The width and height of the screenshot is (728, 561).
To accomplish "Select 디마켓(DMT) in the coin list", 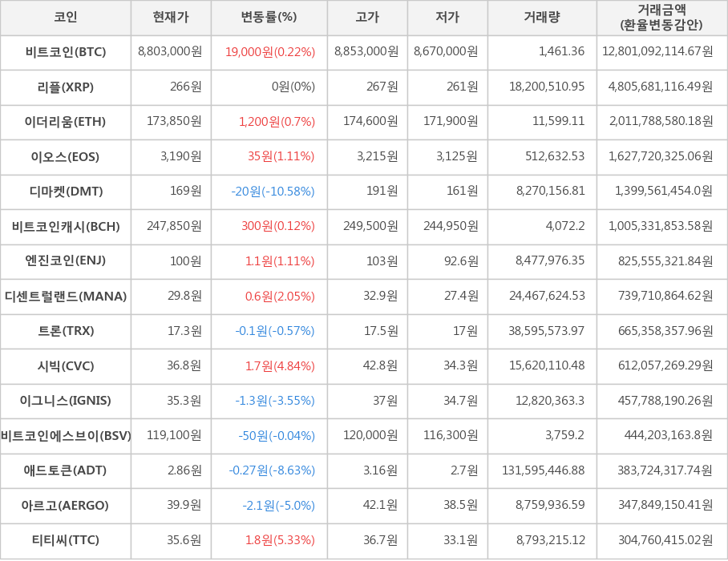I will click(66, 191).
